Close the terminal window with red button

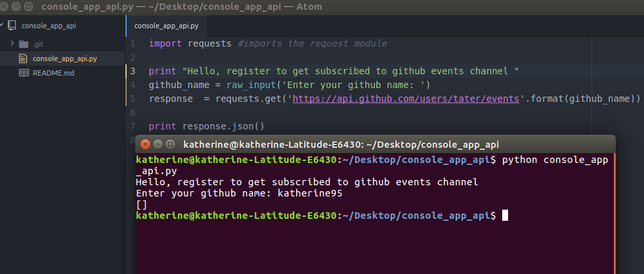point(145,144)
